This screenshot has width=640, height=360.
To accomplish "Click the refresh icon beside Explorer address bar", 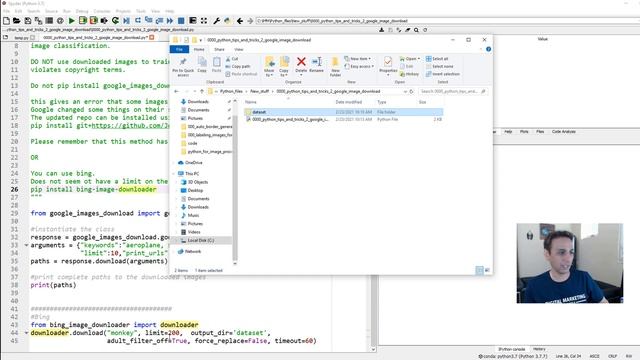I will coord(411,91).
